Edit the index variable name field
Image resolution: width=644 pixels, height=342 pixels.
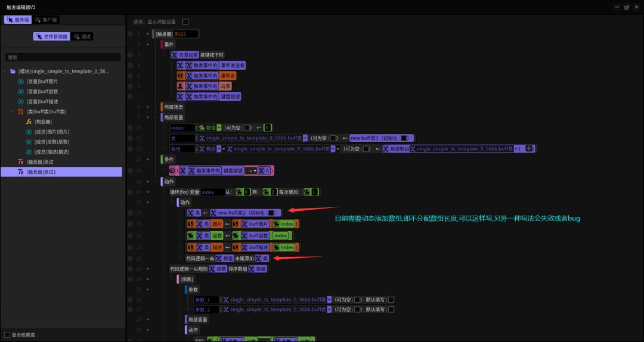tap(182, 128)
